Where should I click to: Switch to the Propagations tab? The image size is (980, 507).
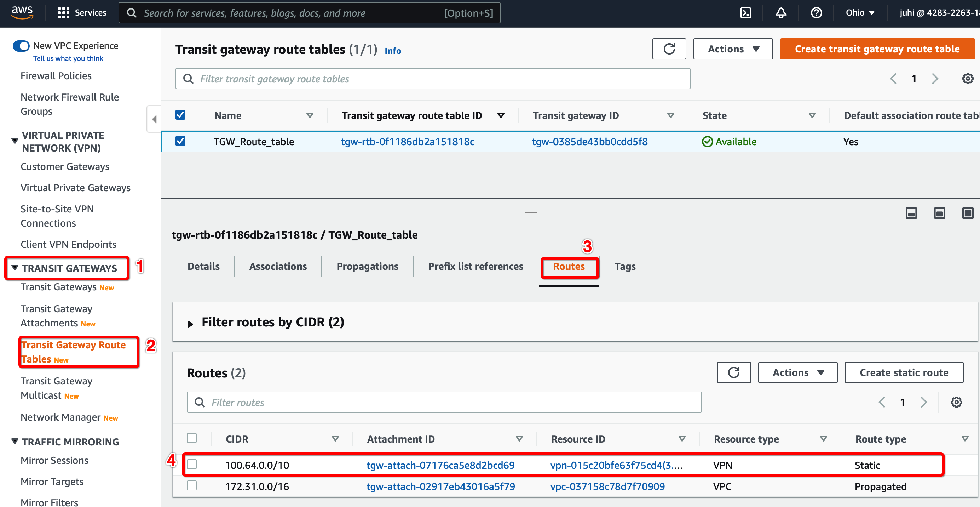click(x=368, y=267)
